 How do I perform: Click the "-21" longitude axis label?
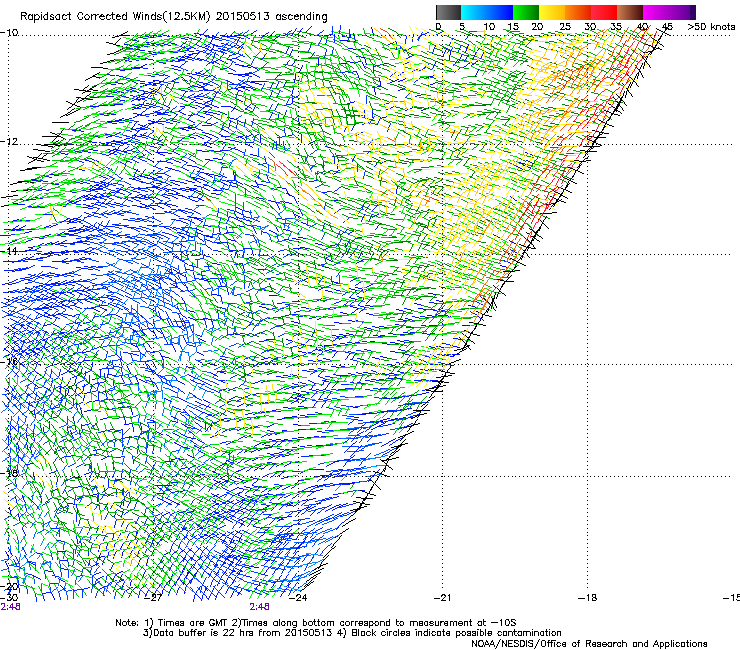click(442, 598)
